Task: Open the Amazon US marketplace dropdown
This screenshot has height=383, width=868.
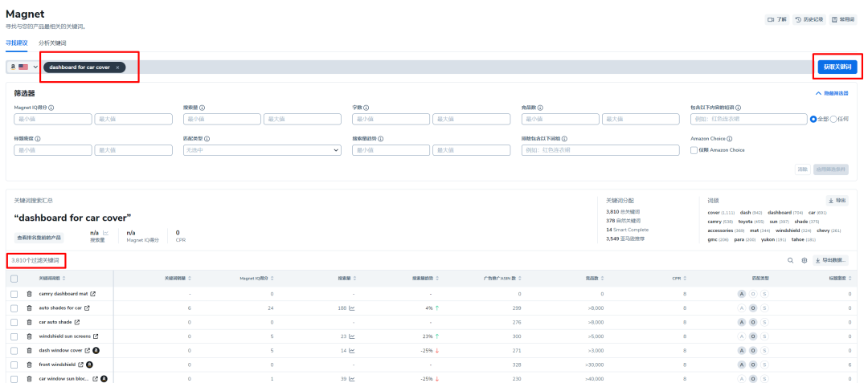Action: (24, 67)
